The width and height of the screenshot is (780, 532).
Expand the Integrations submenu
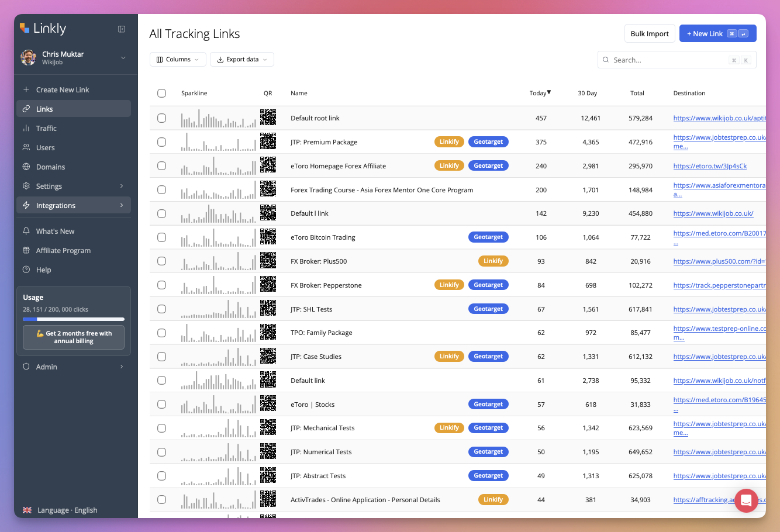(122, 205)
